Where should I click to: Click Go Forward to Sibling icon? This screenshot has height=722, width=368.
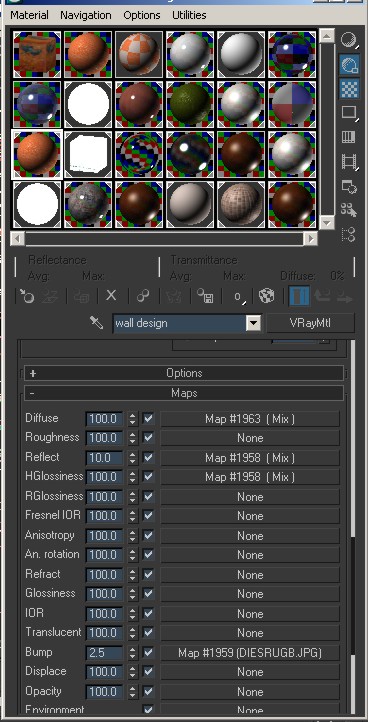point(345,296)
